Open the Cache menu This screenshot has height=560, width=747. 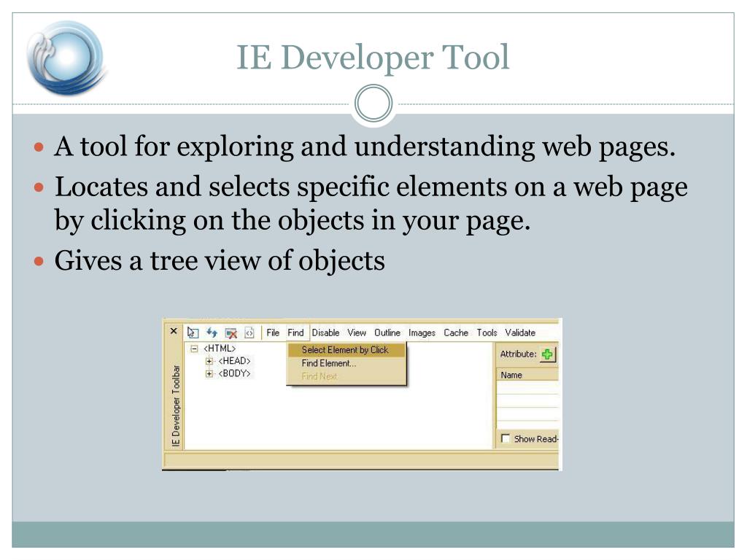coord(456,332)
